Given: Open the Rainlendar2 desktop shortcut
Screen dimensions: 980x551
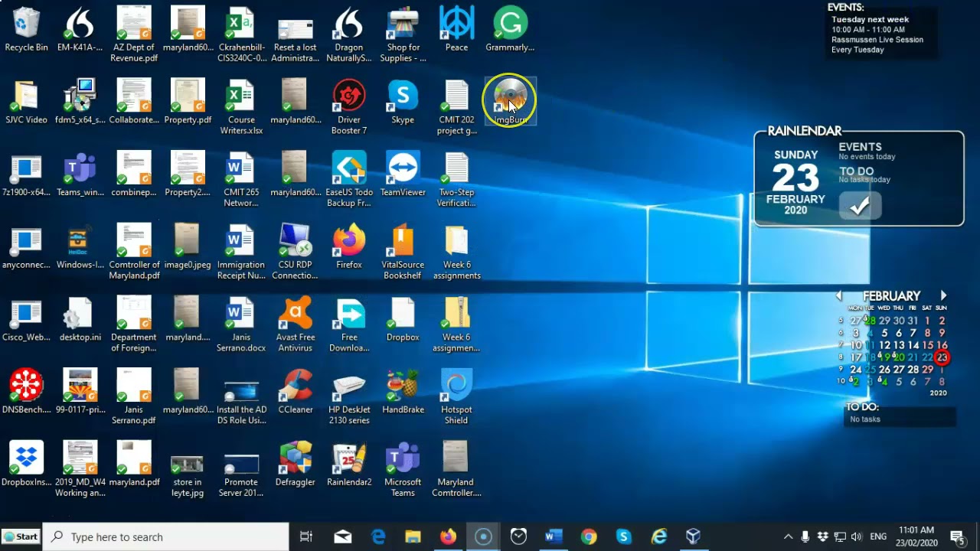Looking at the screenshot, I should click(x=349, y=464).
